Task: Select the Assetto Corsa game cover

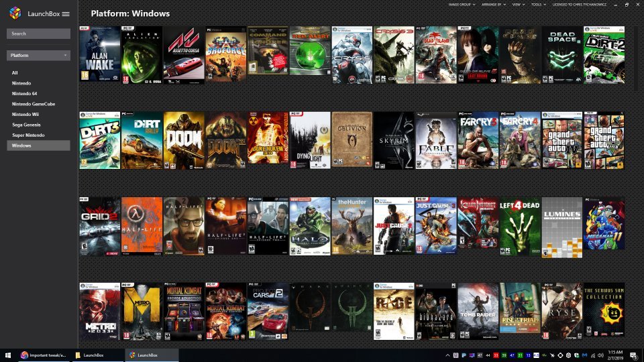Action: point(184,56)
